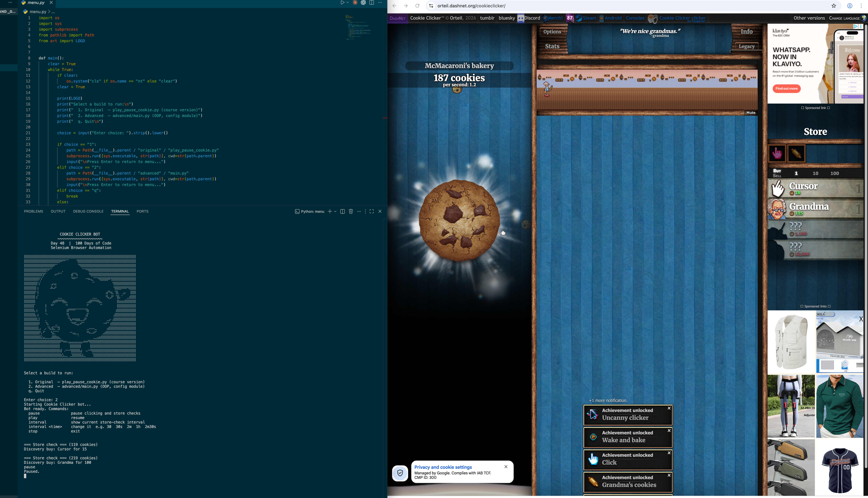Set the store bulk amount to 1
This screenshot has width=868, height=498.
(796, 173)
